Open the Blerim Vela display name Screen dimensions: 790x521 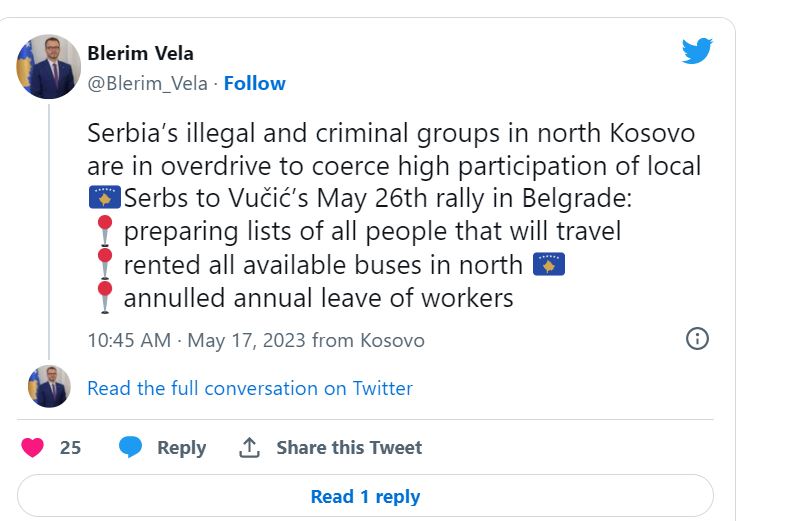(x=141, y=53)
